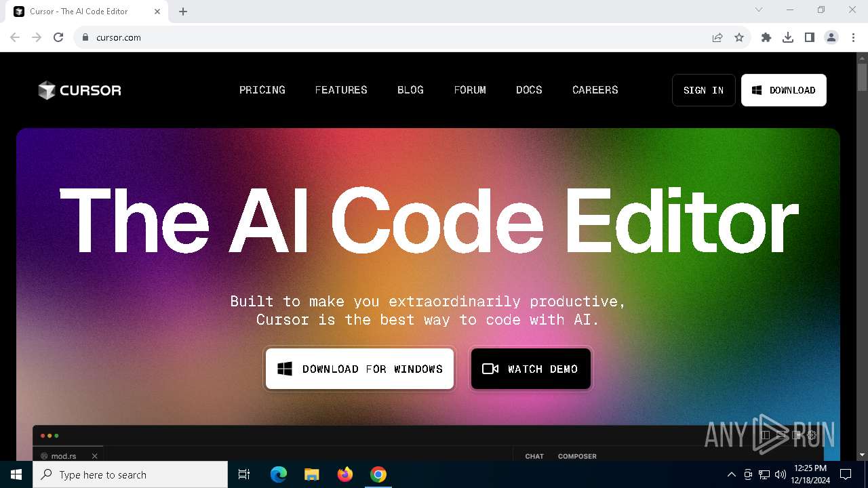Image resolution: width=868 pixels, height=488 pixels.
Task: Reload the page with refresh icon
Action: click(58, 37)
